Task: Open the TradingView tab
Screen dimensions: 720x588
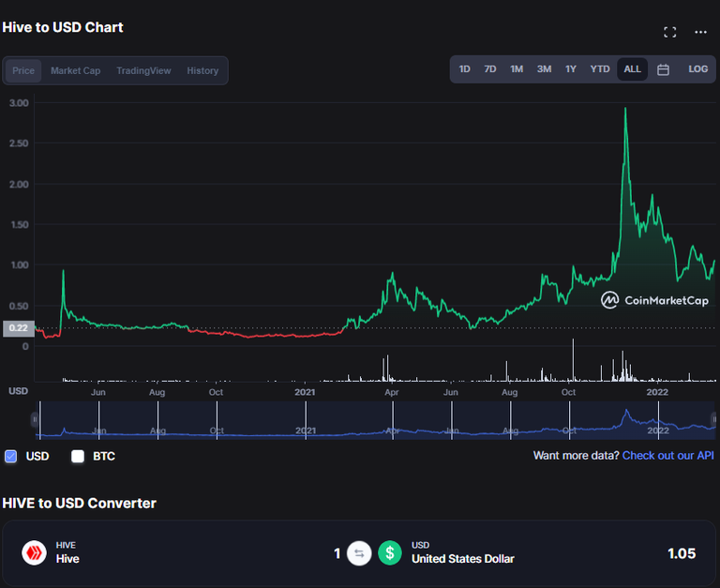Action: 143,70
